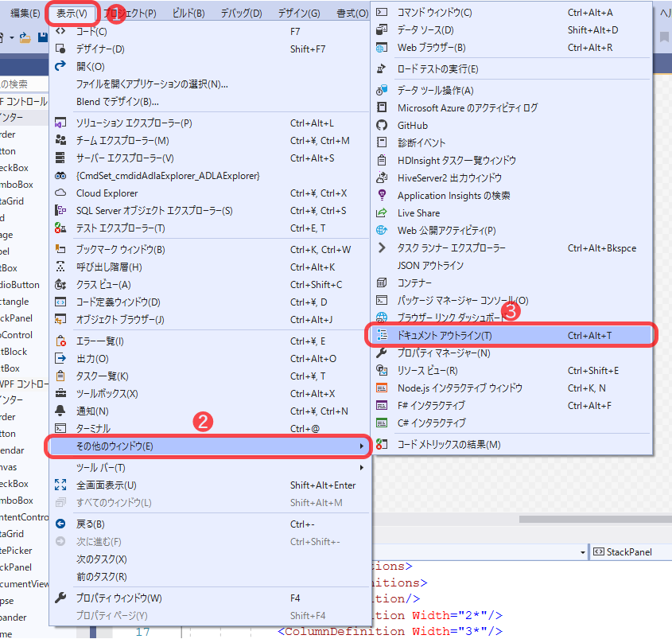Select コンテナー entry

(x=511, y=283)
